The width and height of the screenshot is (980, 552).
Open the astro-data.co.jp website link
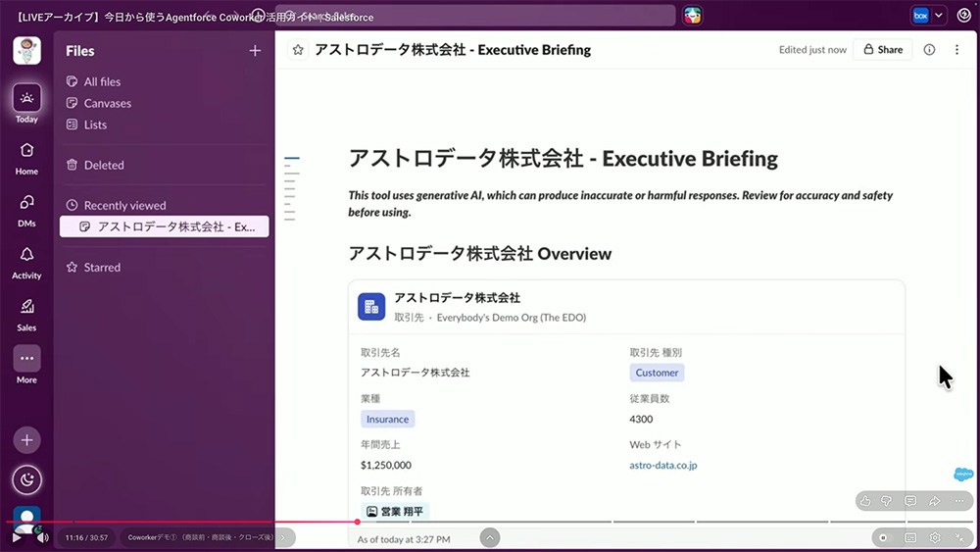pyautogui.click(x=663, y=465)
